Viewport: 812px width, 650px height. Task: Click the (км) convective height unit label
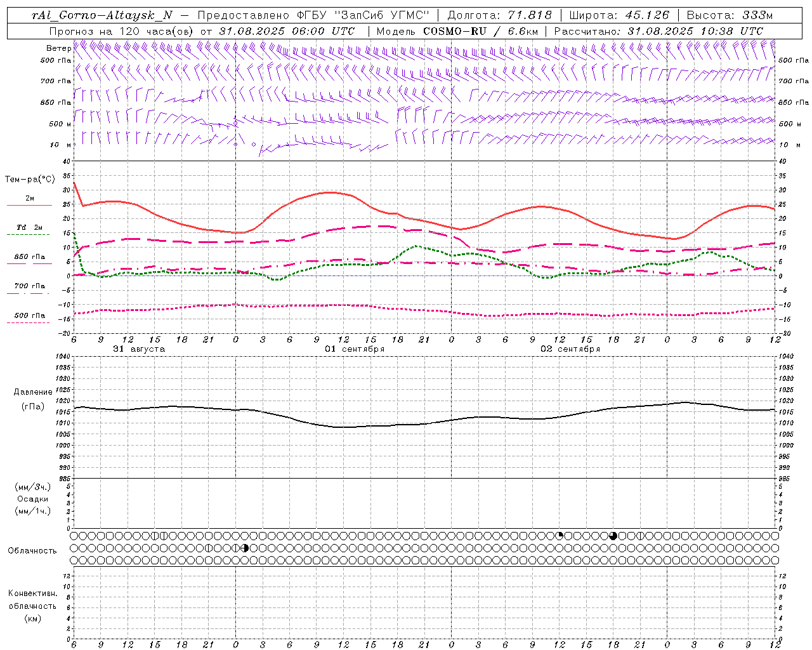tap(32, 618)
